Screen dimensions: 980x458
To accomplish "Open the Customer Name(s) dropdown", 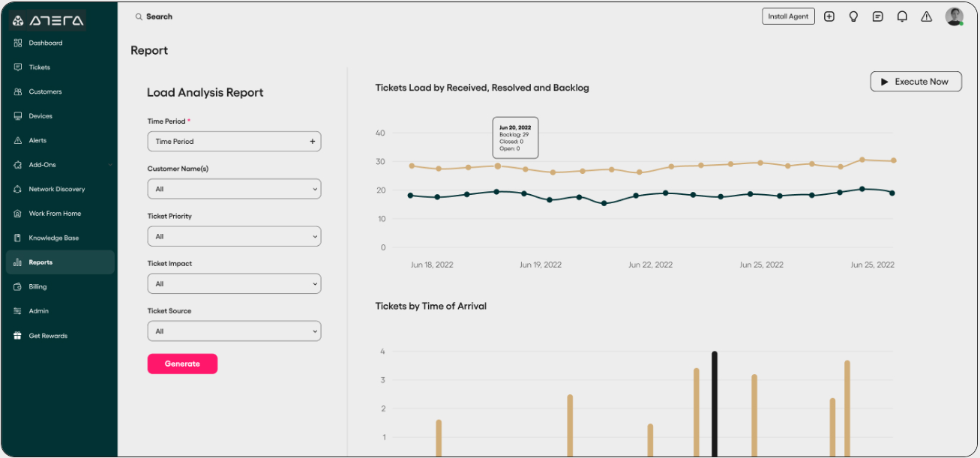I will 234,189.
